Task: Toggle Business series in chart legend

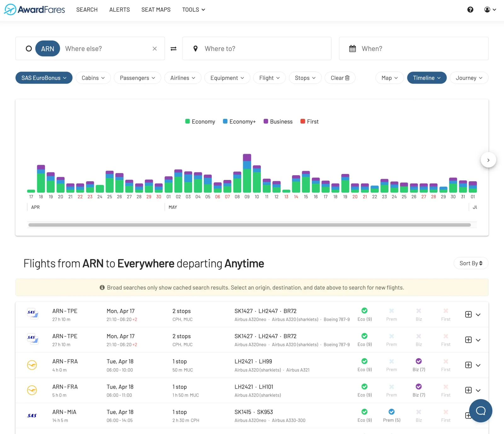Action: click(x=278, y=122)
